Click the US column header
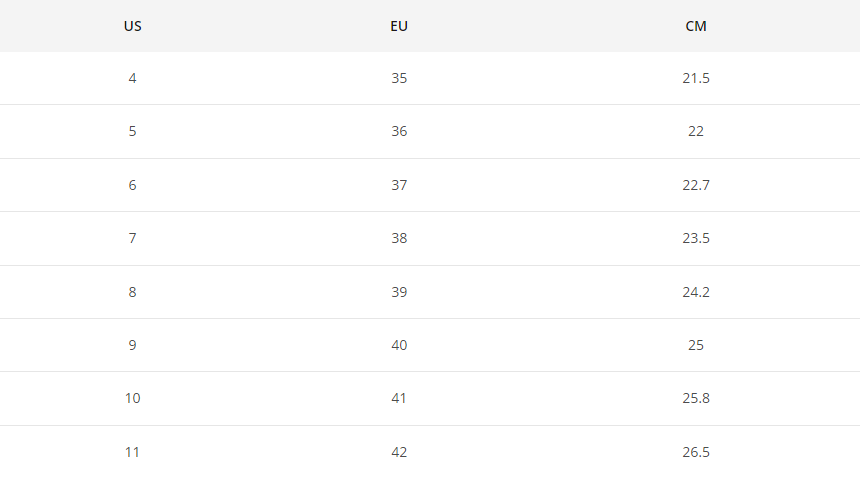 [x=133, y=26]
